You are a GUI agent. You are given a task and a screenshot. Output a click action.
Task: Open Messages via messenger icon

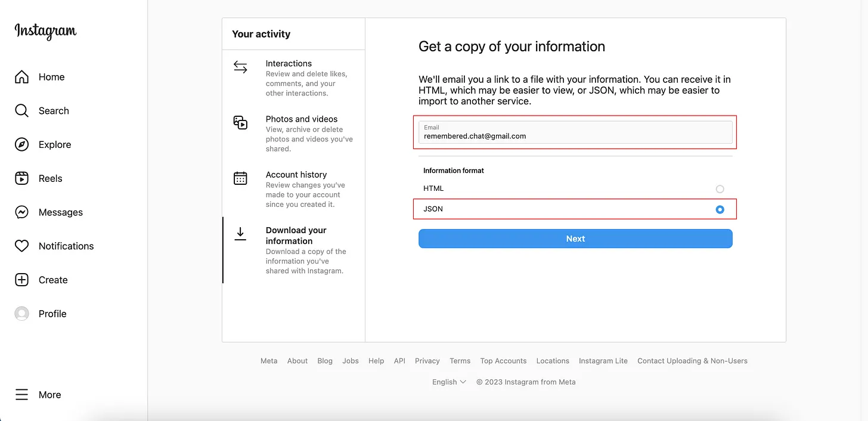22,212
